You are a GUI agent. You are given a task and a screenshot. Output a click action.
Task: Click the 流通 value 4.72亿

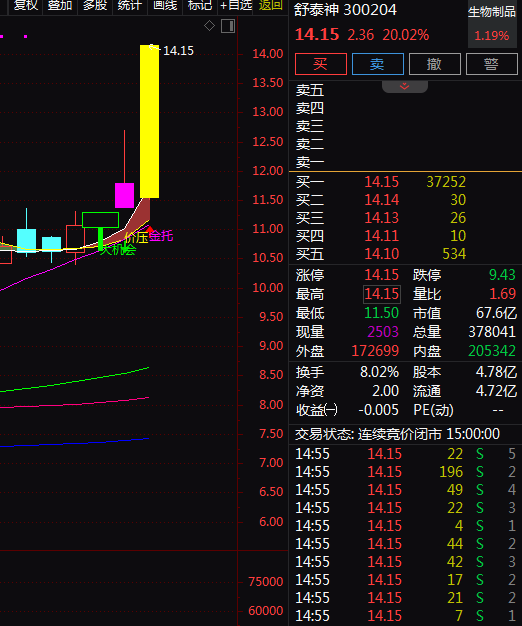tap(496, 391)
